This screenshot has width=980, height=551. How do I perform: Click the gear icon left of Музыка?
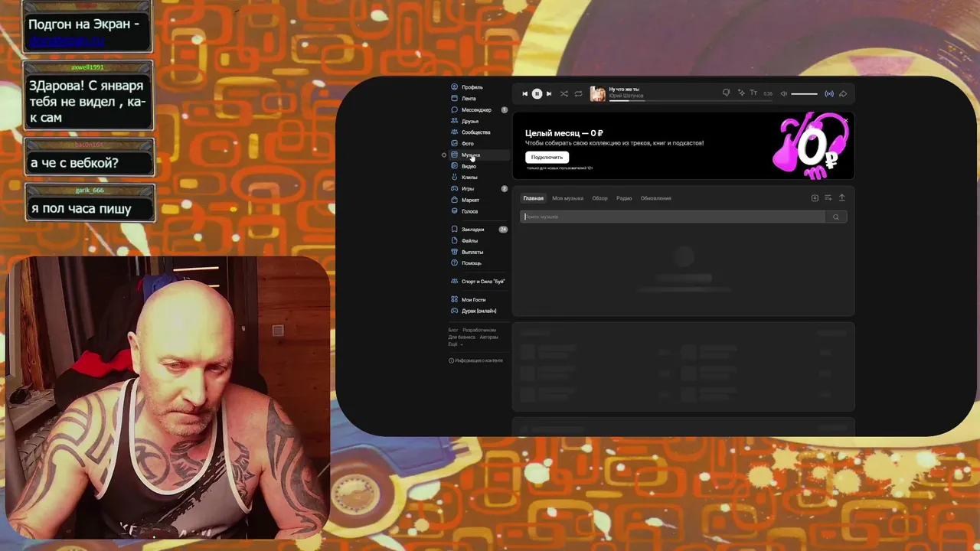pos(443,155)
